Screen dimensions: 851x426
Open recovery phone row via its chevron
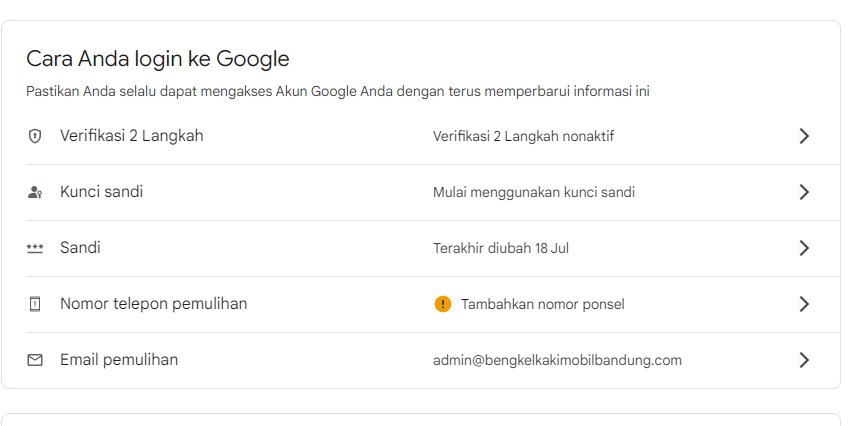point(804,304)
